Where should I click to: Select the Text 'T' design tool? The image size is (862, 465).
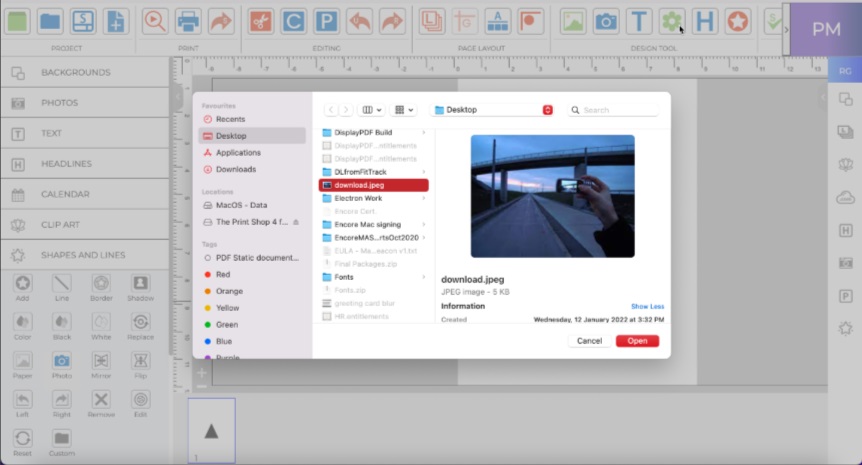coord(639,22)
